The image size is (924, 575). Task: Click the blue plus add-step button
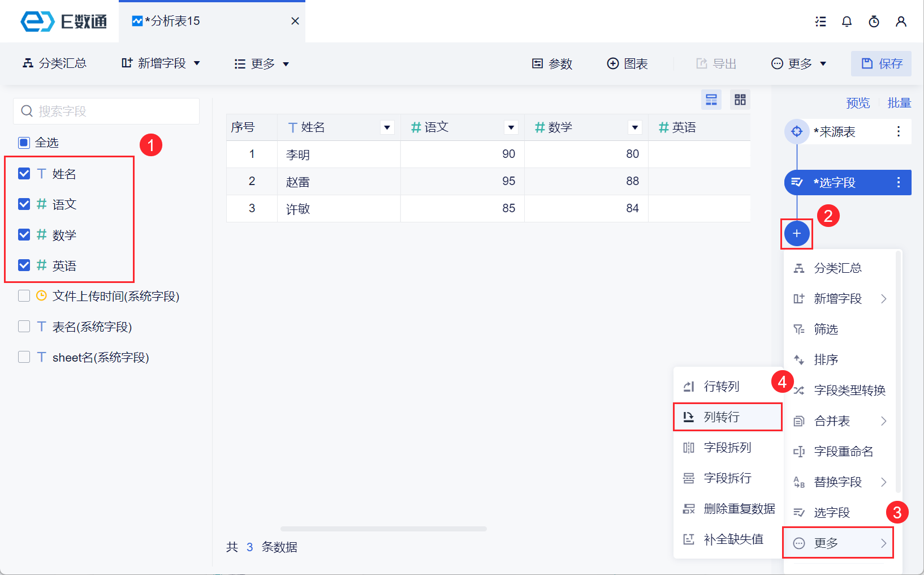pyautogui.click(x=797, y=233)
